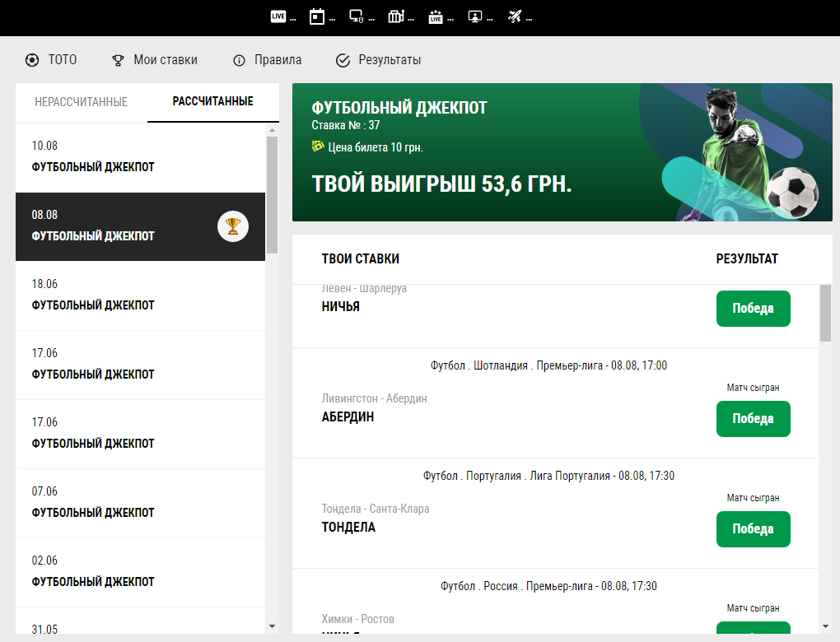Click АБЕРДИН bet selection text
The height and width of the screenshot is (642, 840).
click(348, 417)
